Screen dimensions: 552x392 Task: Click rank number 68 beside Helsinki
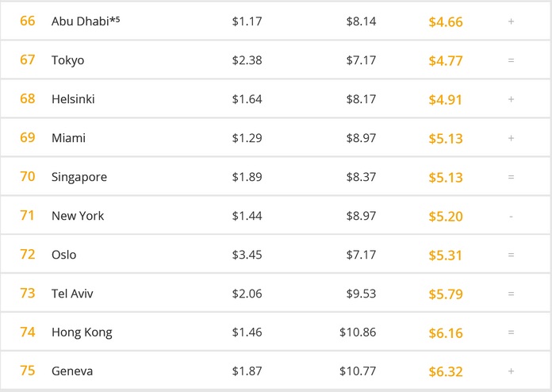[x=28, y=99]
